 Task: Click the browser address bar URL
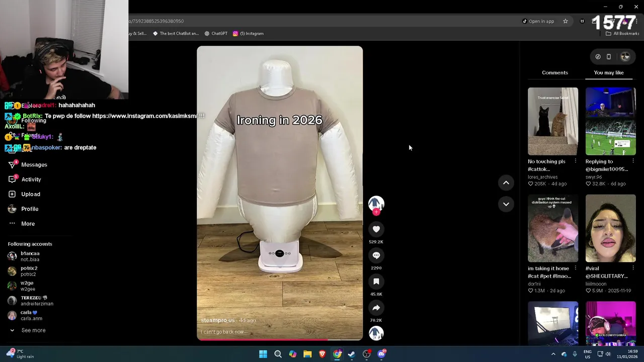tap(156, 21)
